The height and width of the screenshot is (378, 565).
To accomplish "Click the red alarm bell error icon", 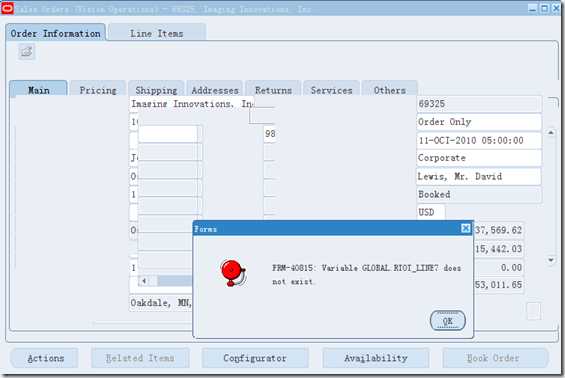I will pos(233,274).
